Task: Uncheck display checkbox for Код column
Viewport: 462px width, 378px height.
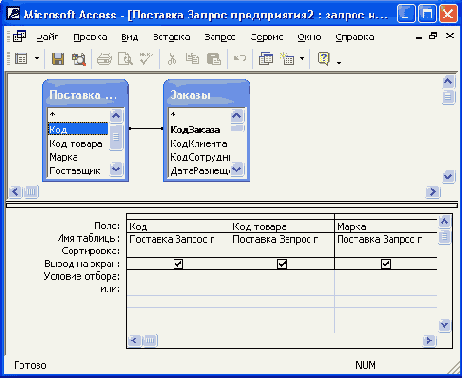Action: (178, 264)
